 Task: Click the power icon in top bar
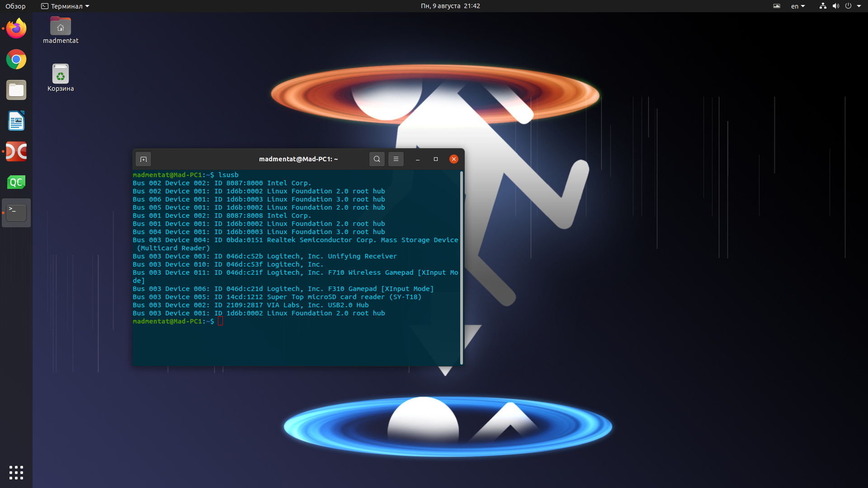click(x=848, y=6)
